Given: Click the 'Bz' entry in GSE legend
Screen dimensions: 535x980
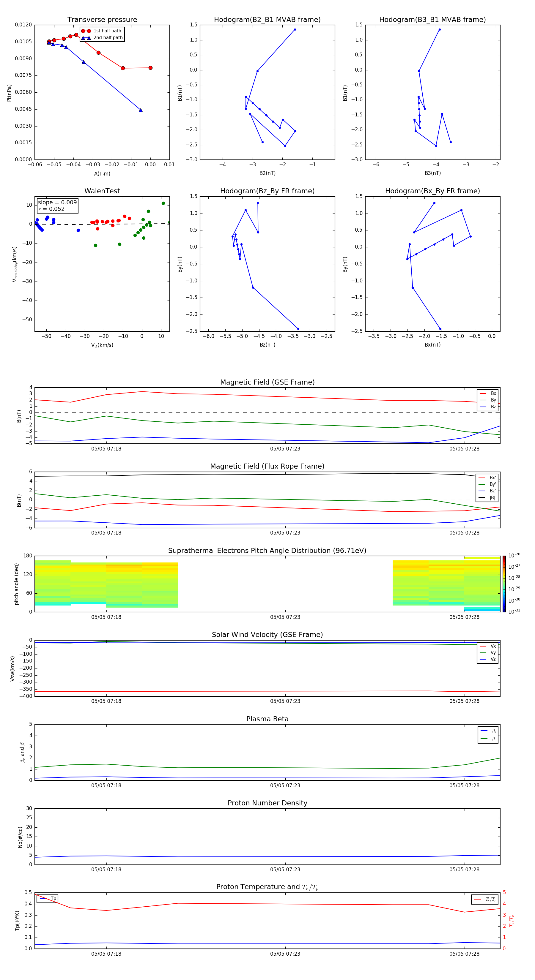Looking at the screenshot, I should coord(488,407).
